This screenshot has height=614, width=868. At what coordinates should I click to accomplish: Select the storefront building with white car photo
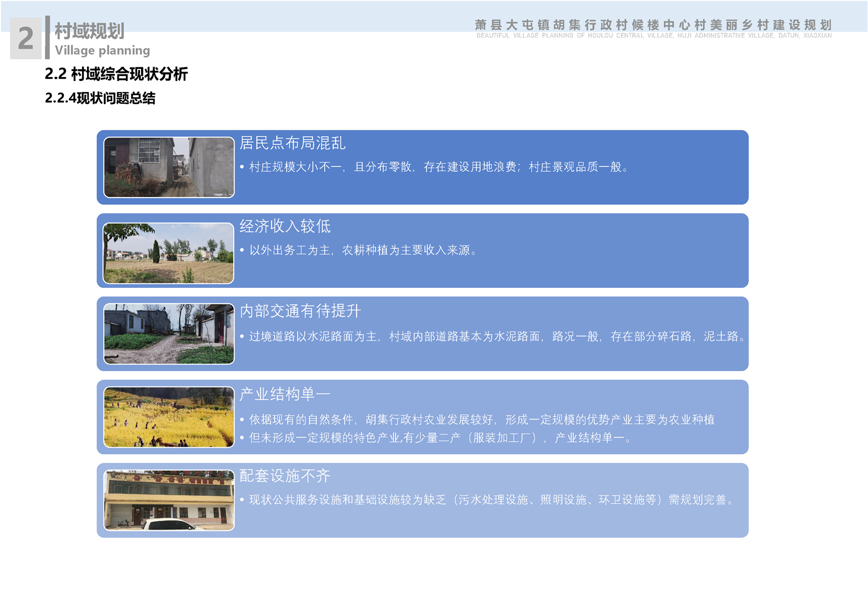tap(169, 500)
